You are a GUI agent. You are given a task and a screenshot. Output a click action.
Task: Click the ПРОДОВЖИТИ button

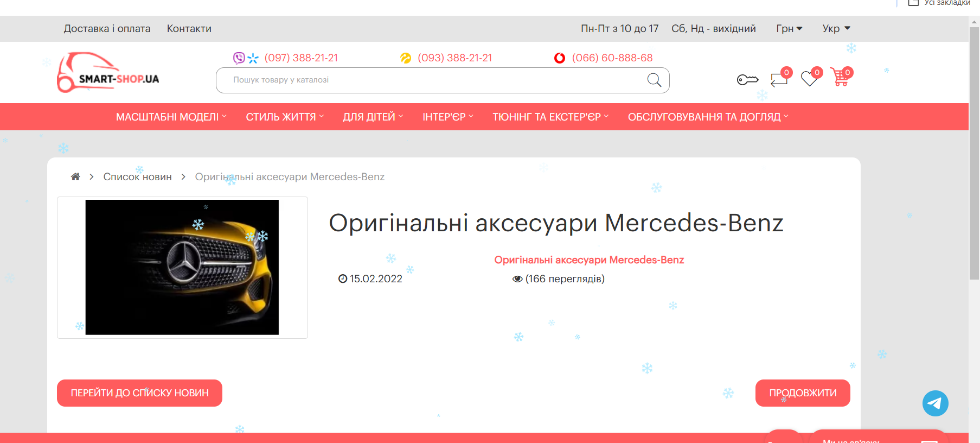tap(803, 393)
